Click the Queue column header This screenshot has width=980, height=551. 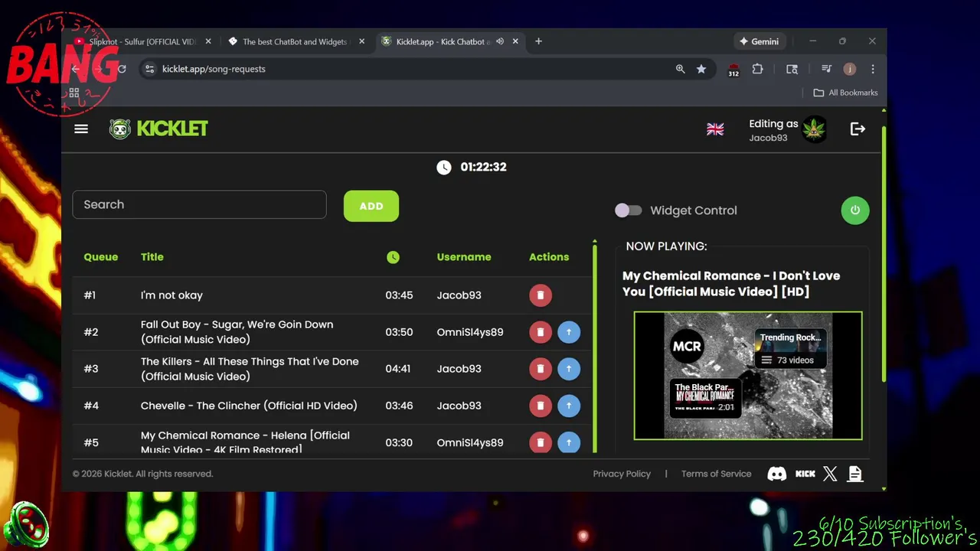(x=101, y=257)
